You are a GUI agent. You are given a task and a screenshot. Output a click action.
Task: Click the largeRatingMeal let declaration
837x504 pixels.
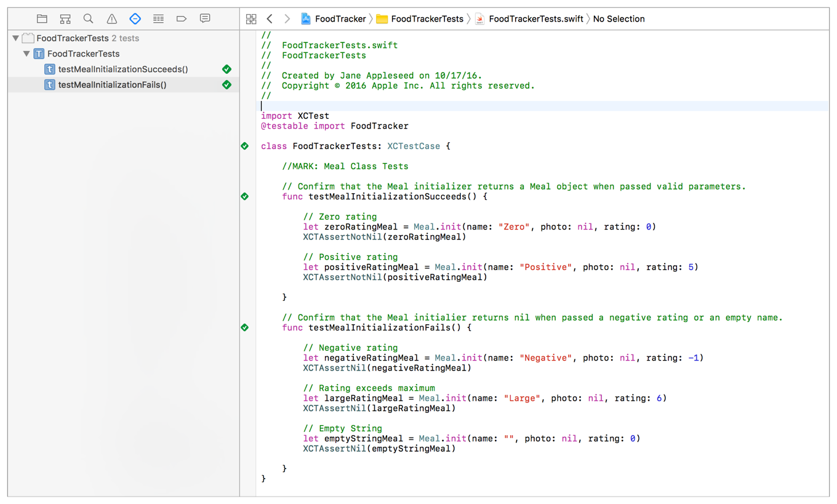(x=484, y=398)
